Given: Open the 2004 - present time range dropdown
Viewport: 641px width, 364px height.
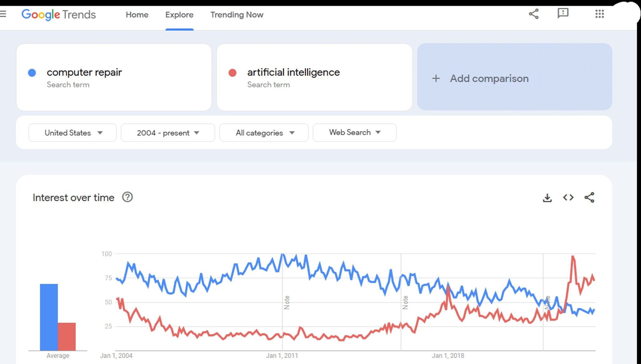Looking at the screenshot, I should [x=168, y=133].
